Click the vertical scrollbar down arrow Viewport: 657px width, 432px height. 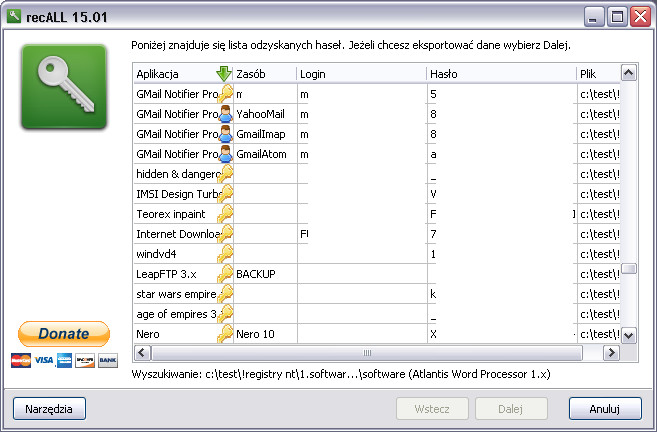[x=629, y=335]
